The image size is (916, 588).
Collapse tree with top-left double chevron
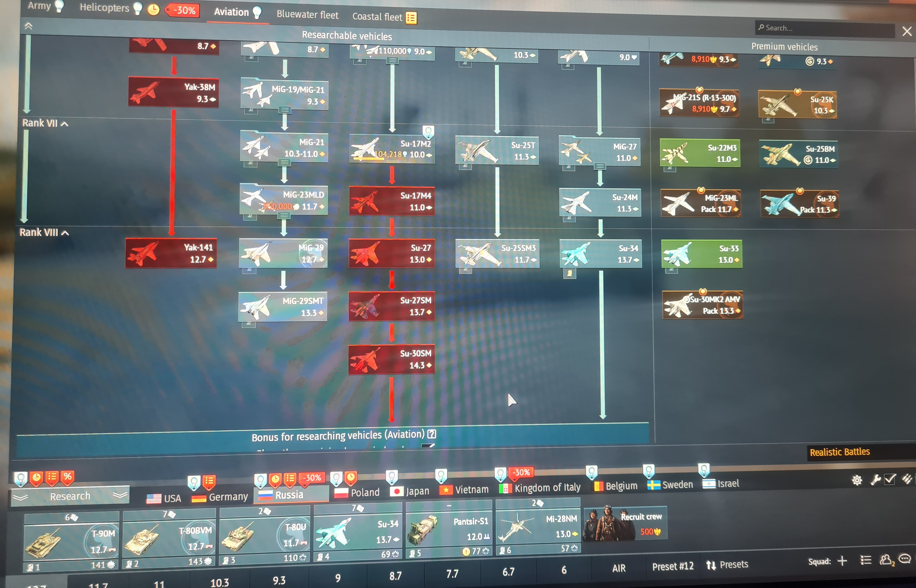point(29,26)
